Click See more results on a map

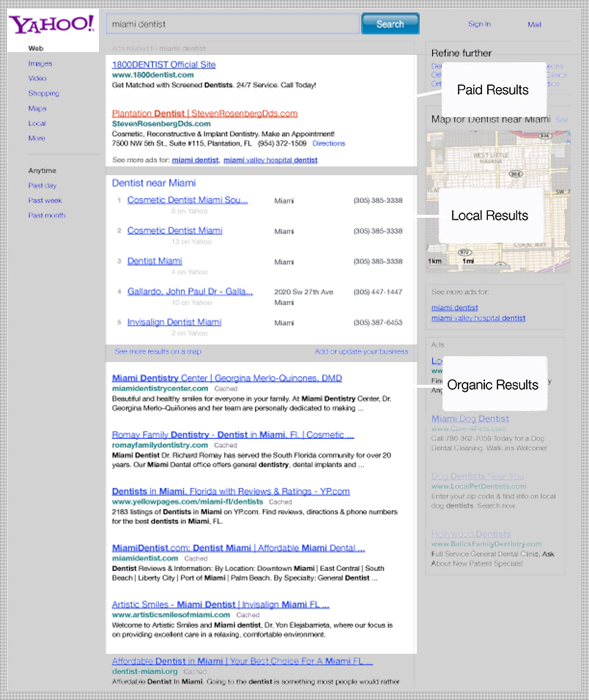158,352
